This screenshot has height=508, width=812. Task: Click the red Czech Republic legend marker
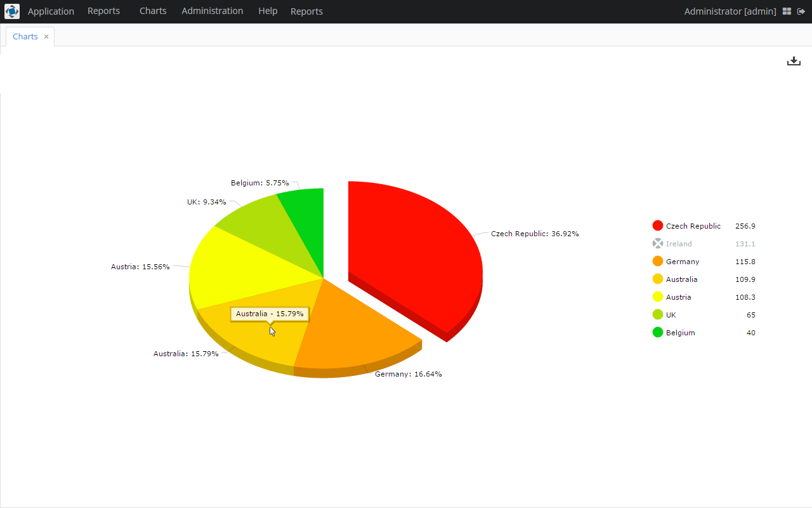(658, 225)
